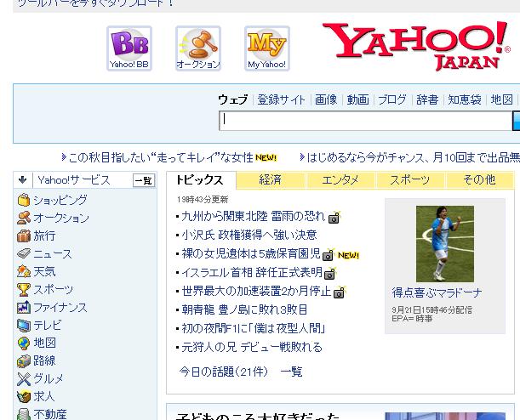Click the 天気 weather icon

pos(24,271)
